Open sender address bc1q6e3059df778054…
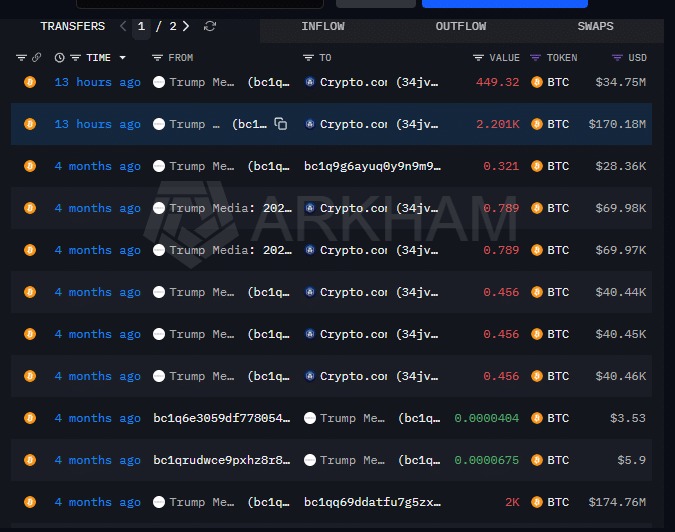The image size is (675, 532). pos(222,418)
